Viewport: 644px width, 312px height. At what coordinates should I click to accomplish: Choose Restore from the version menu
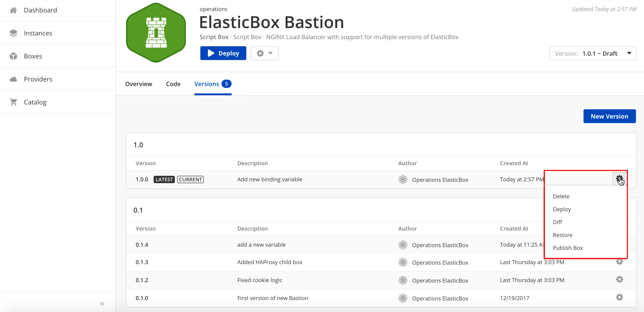pyautogui.click(x=563, y=235)
